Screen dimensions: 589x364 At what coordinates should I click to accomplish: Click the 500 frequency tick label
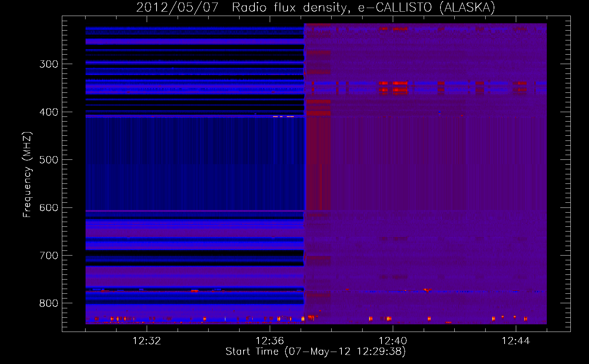coord(49,160)
